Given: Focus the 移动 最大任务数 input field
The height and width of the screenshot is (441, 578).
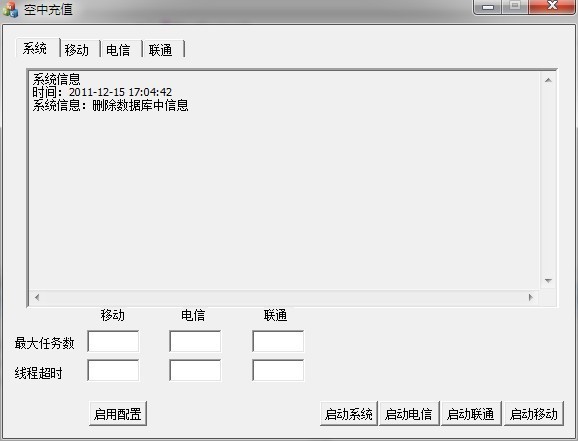Looking at the screenshot, I should 113,341.
